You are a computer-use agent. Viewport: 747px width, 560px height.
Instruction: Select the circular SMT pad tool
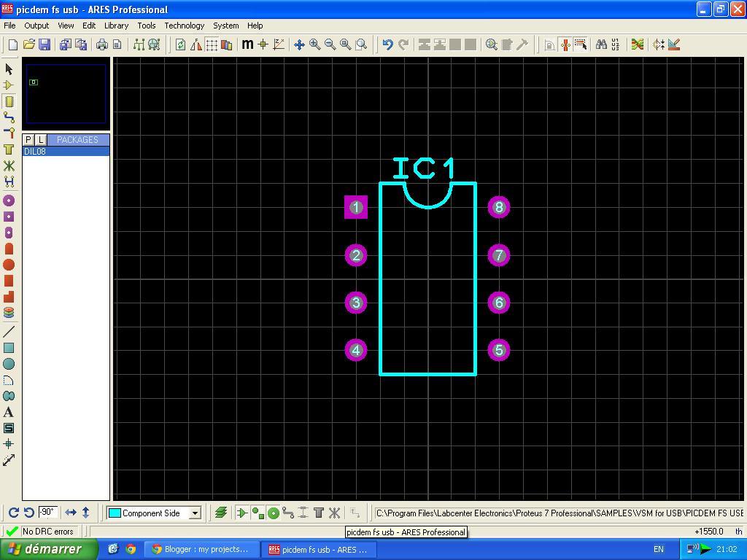click(x=9, y=265)
